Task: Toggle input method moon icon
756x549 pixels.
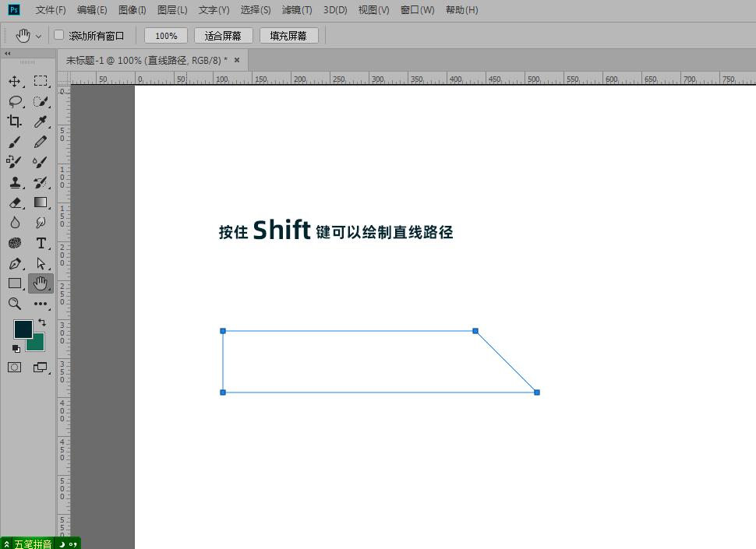Action: tap(62, 544)
